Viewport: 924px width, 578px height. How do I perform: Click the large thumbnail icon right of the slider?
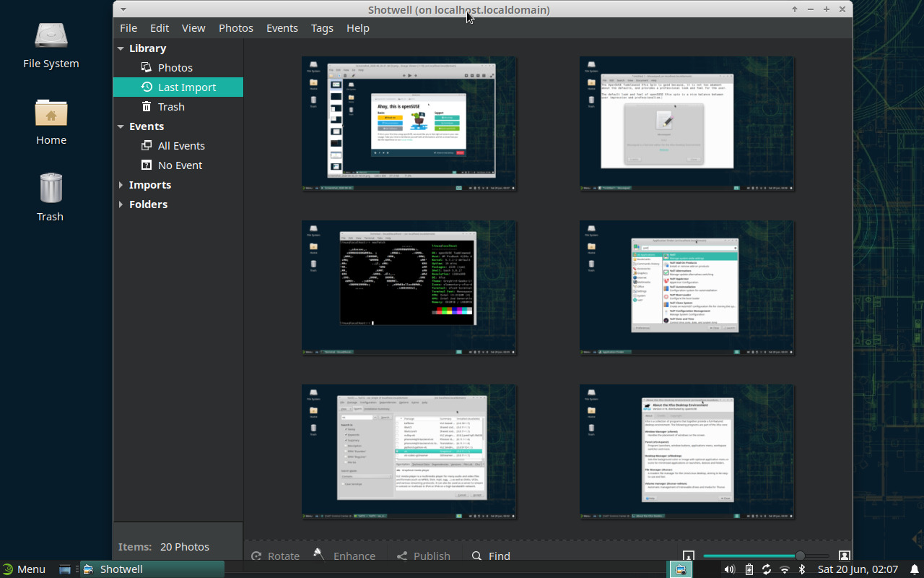pos(845,556)
